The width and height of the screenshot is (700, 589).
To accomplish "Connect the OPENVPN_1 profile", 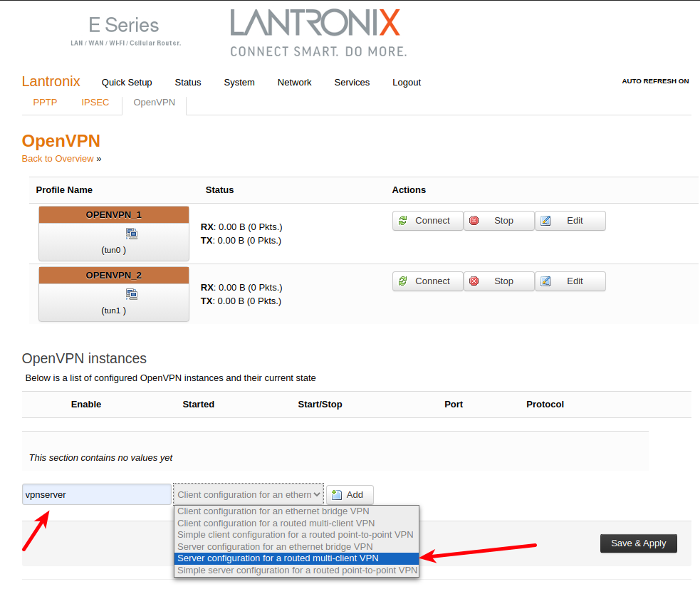I will pyautogui.click(x=428, y=221).
